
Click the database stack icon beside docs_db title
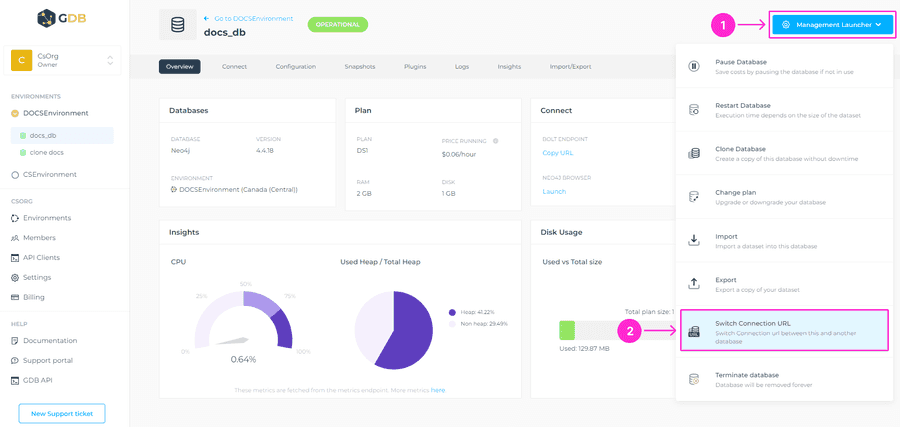pos(177,25)
